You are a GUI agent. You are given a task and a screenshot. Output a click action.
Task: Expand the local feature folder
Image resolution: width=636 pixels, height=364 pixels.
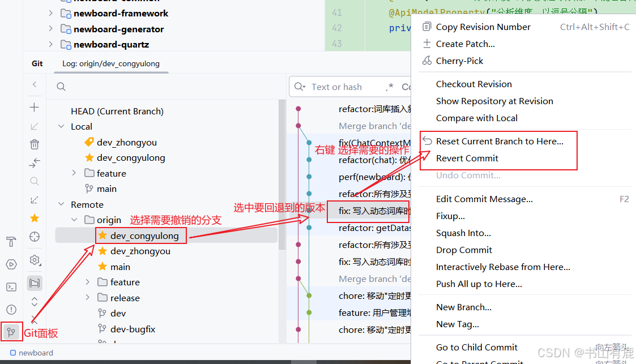74,173
